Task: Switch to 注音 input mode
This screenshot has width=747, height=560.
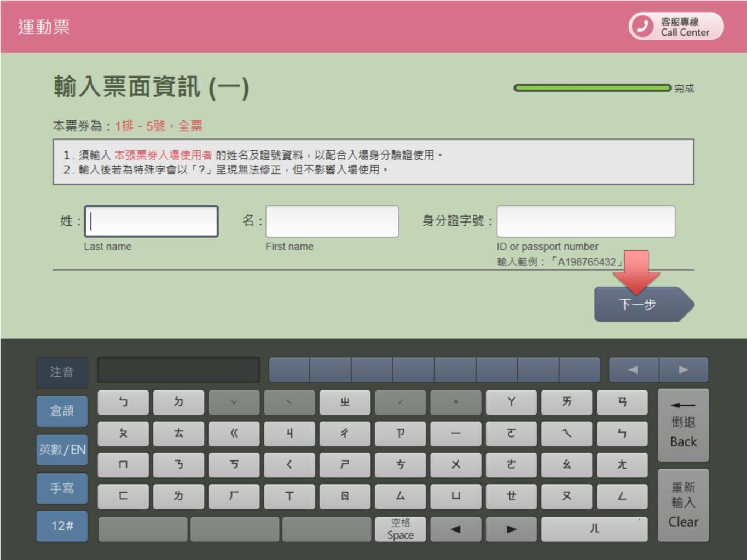Action: click(62, 372)
